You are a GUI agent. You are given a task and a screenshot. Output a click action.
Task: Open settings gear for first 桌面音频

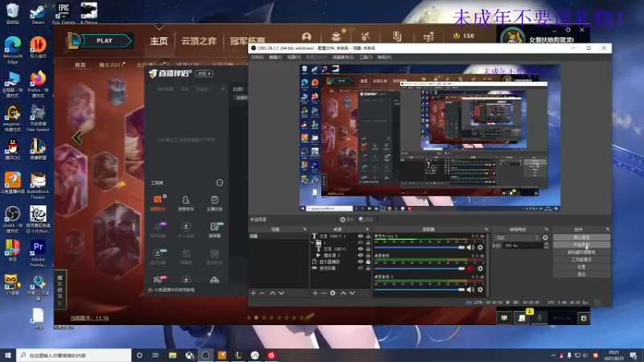click(480, 269)
